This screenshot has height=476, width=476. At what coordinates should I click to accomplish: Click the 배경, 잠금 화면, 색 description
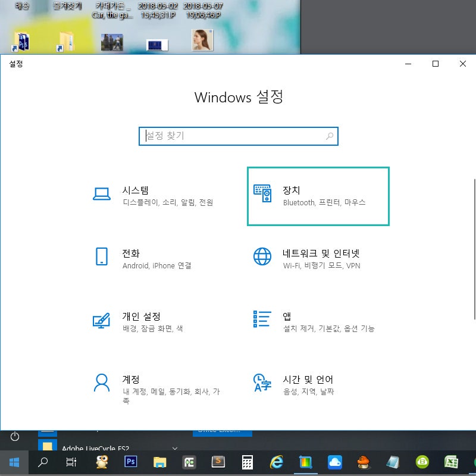click(153, 328)
